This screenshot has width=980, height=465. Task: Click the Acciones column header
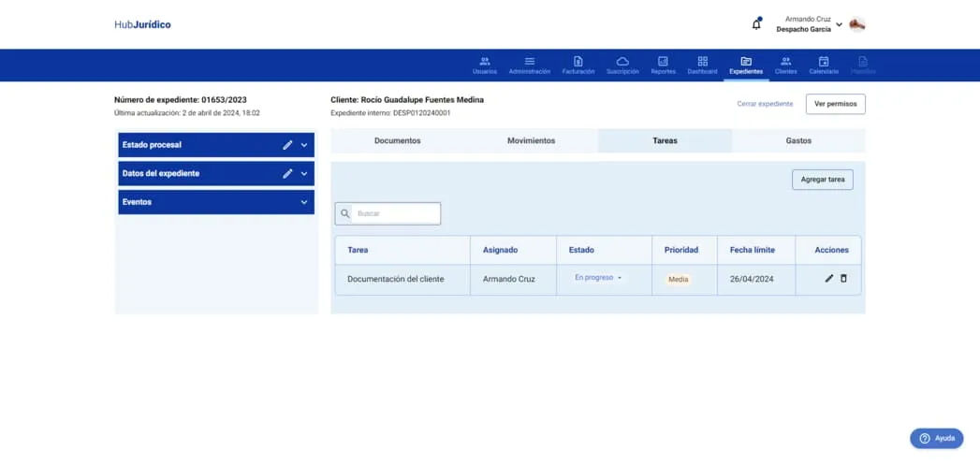(831, 250)
